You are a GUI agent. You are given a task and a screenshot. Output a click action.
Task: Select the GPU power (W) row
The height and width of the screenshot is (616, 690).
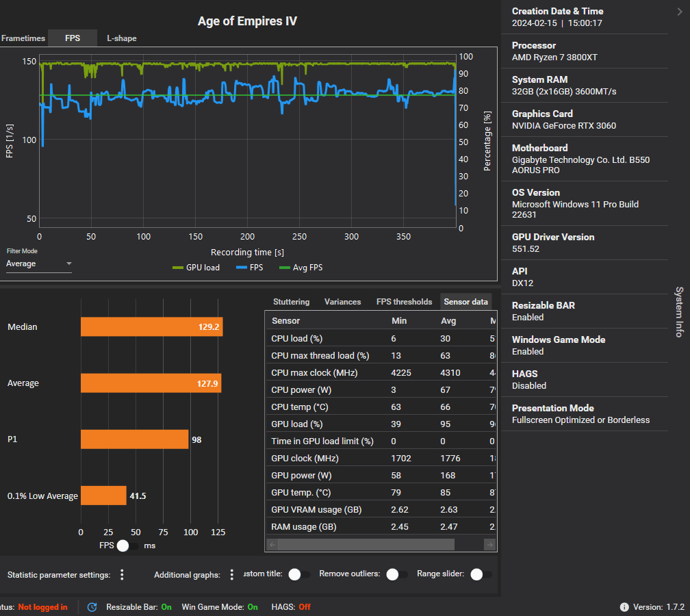click(x=381, y=476)
